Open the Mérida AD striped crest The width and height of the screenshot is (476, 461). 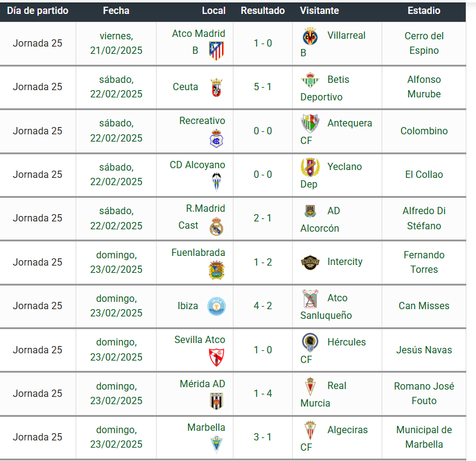[x=217, y=401]
